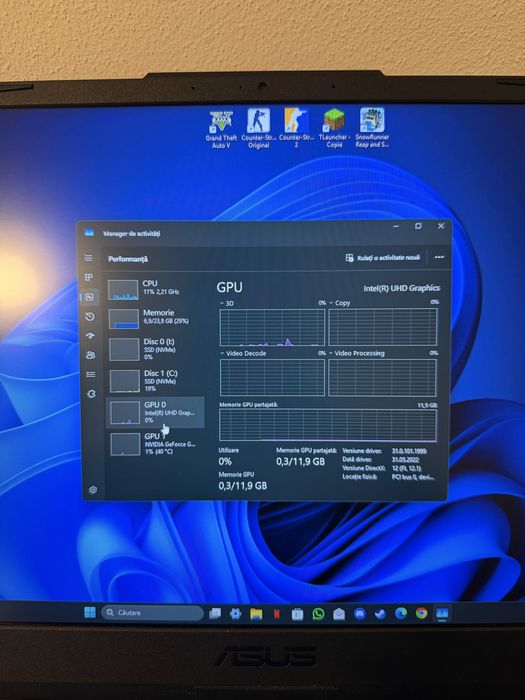Click the Performanță page heading
The height and width of the screenshot is (700, 525).
tap(128, 259)
